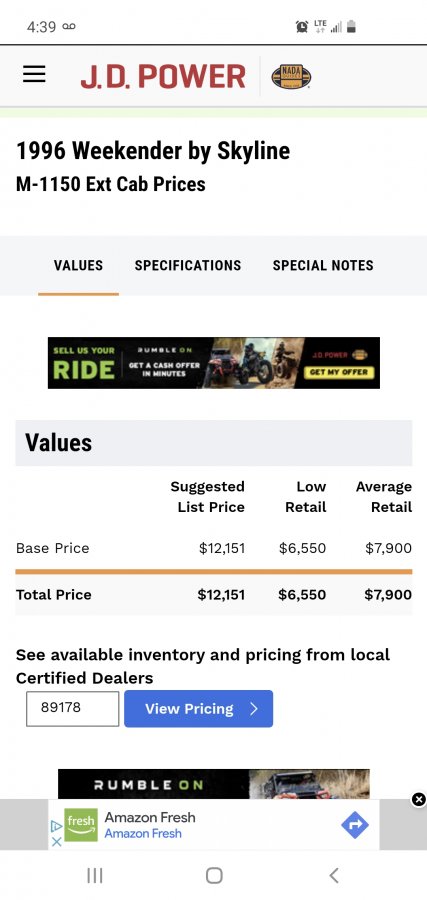Switch to the Specifications tab
The height and width of the screenshot is (900, 427).
(188, 266)
